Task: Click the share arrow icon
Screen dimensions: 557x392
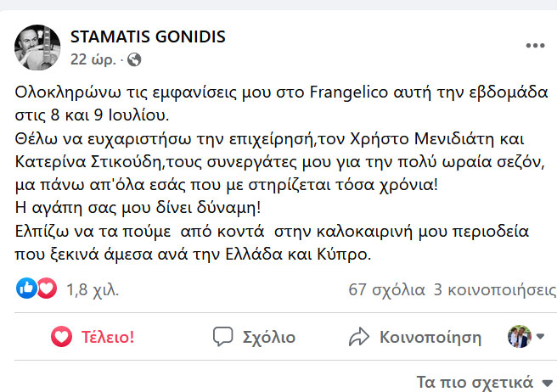Action: click(361, 336)
